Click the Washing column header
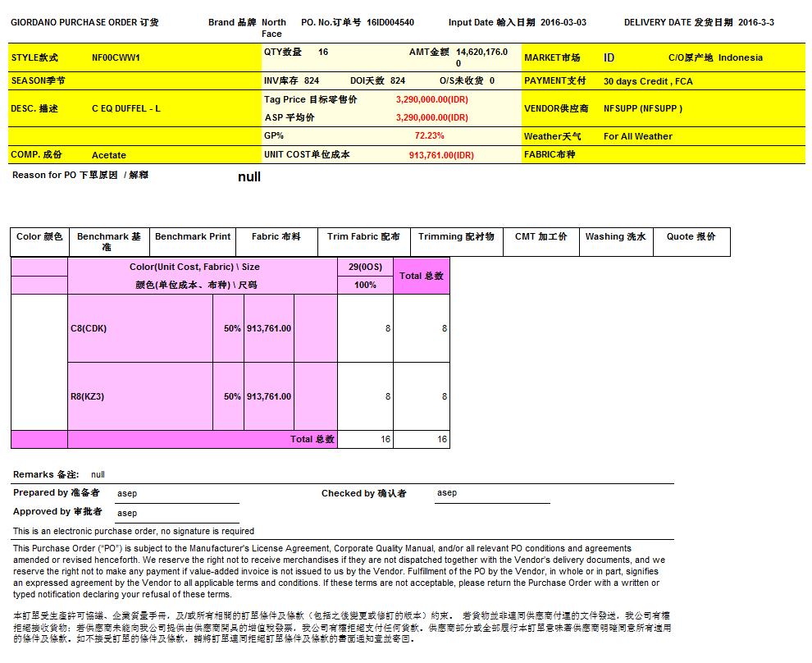Screen dimensions: 812x663 [615, 237]
